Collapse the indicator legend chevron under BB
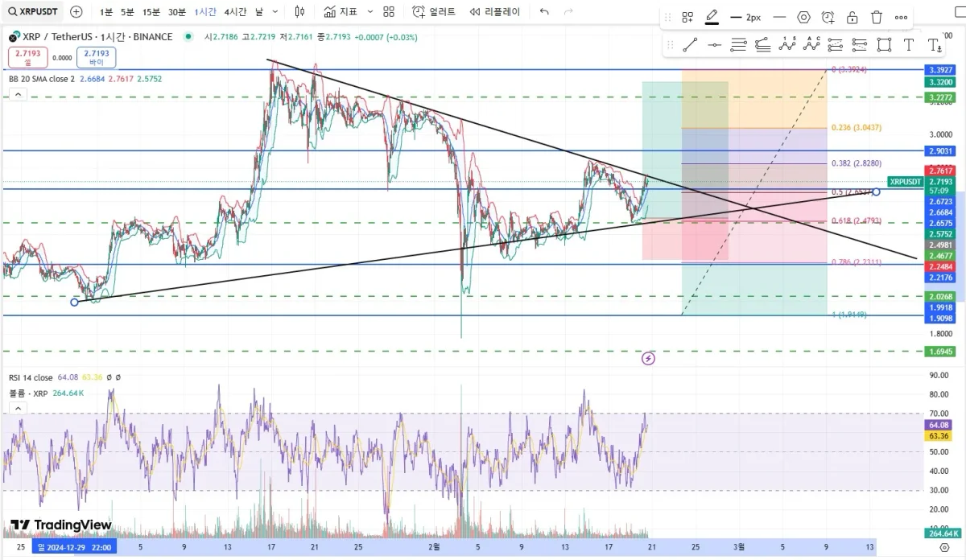The width and height of the screenshot is (966, 560). coord(18,94)
